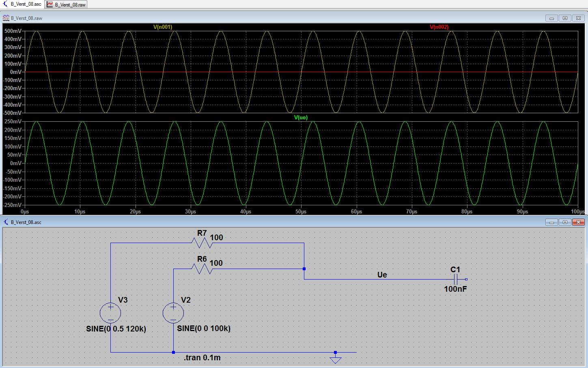Minimize the B_Verst_08.raw waveform window
The height and width of the screenshot is (368, 588).
tap(551, 18)
